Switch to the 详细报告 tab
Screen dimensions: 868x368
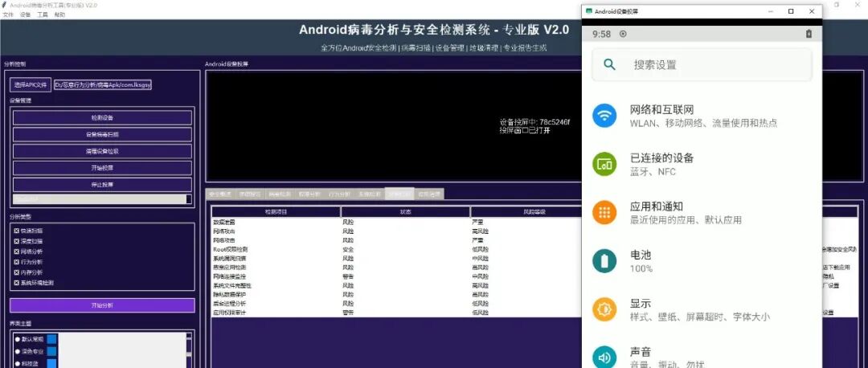pos(250,194)
